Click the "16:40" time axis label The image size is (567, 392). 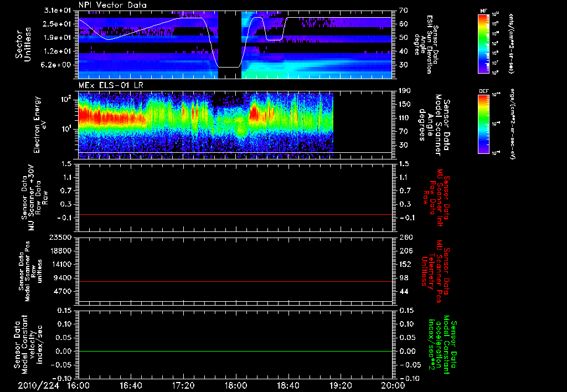pyautogui.click(x=131, y=386)
